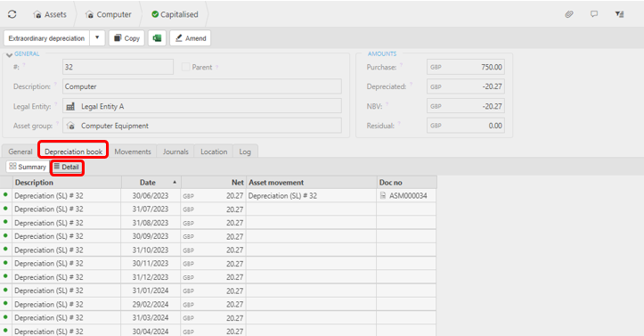Sort by the Date column arrow
The image size is (644, 336).
tap(175, 182)
